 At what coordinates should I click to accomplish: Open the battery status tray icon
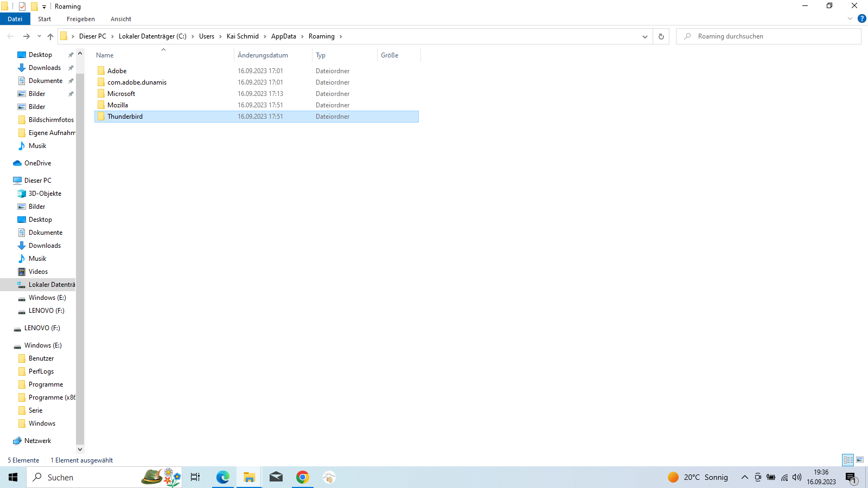click(771, 477)
